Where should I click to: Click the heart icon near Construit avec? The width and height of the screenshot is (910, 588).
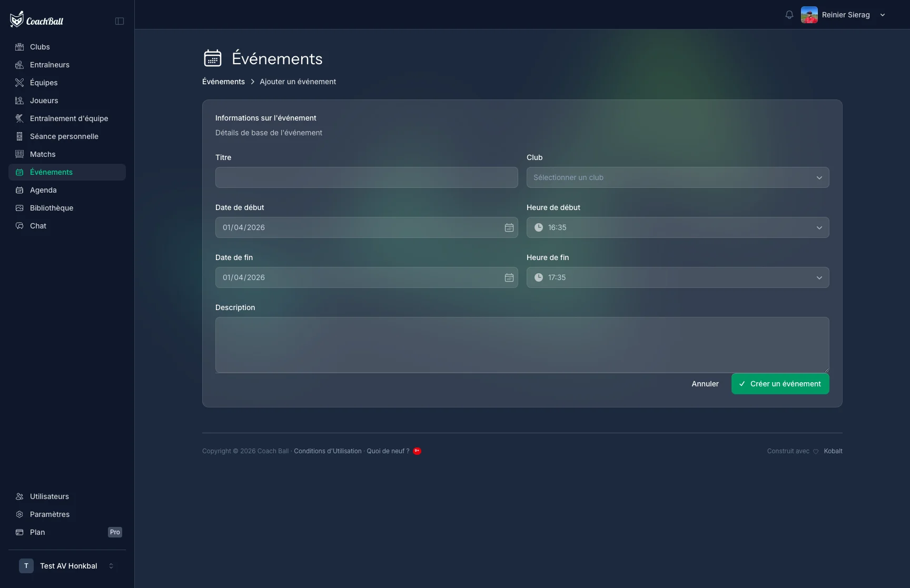tap(816, 452)
